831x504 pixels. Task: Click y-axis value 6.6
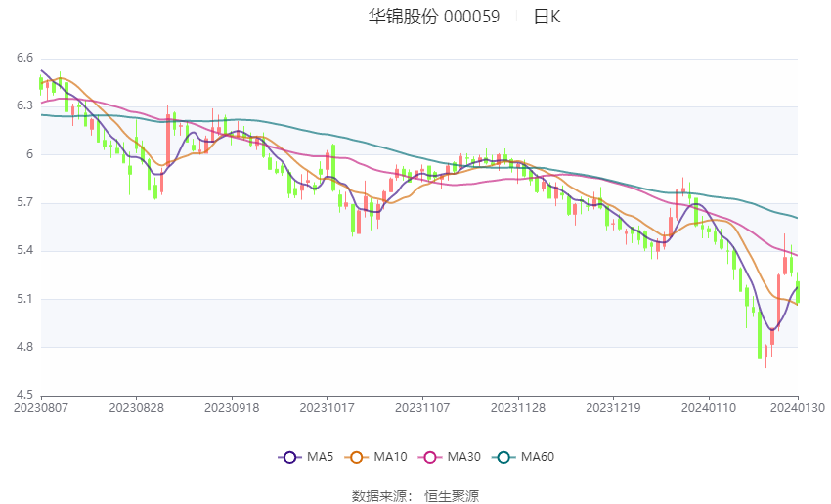tap(24, 58)
